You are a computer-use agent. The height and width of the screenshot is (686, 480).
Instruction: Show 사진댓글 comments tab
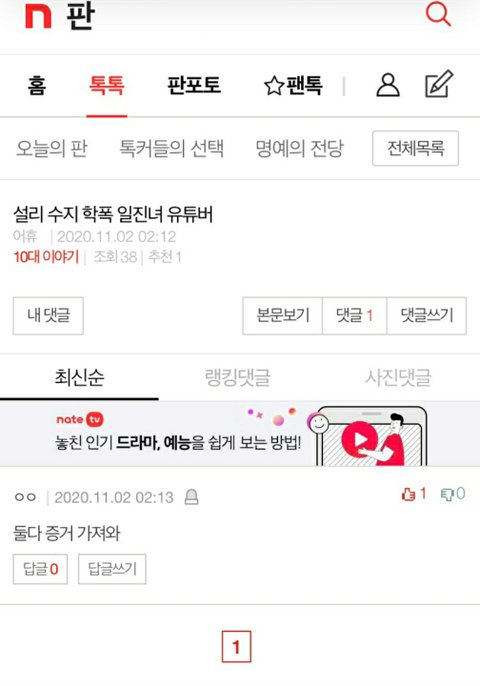click(x=398, y=377)
